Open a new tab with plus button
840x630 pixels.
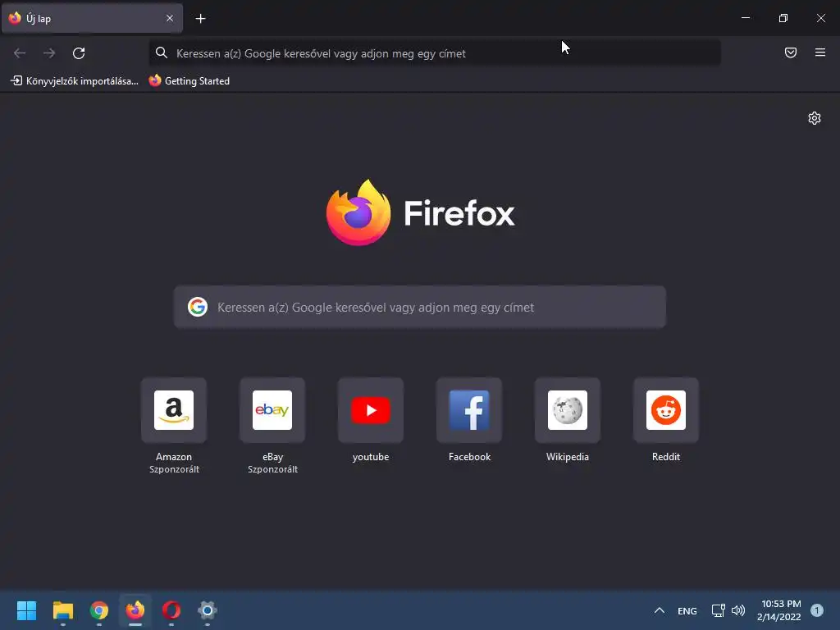tap(200, 19)
